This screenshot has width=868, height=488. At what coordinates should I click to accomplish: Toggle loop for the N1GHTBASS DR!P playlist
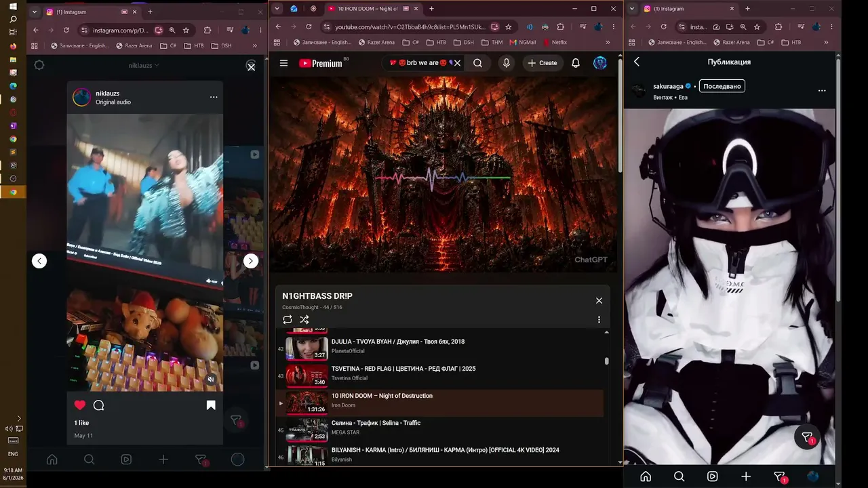288,319
